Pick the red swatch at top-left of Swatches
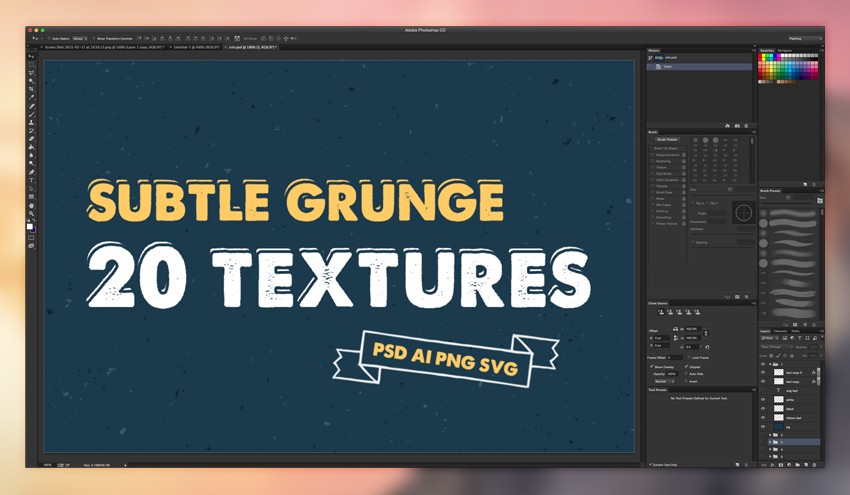The height and width of the screenshot is (495, 850). 761,56
